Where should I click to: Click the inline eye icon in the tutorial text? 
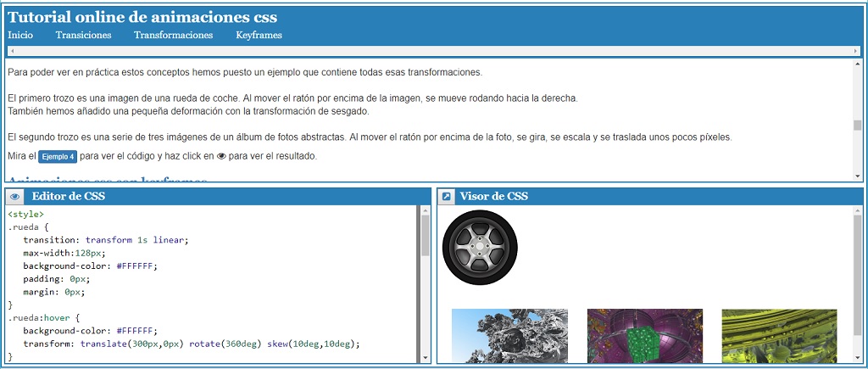(221, 156)
